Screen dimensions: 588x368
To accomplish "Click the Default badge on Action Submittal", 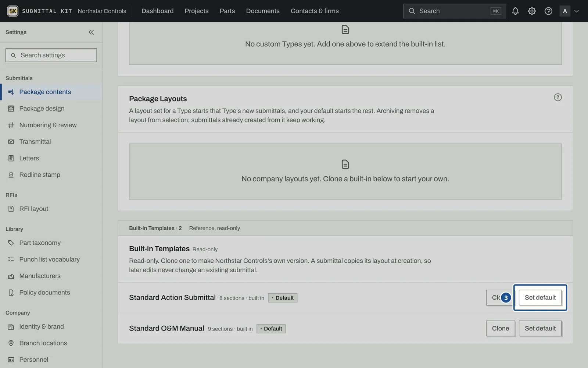I will (283, 298).
